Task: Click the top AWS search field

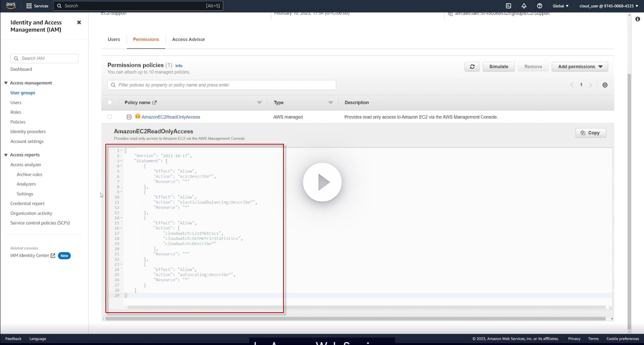Action: coord(138,6)
